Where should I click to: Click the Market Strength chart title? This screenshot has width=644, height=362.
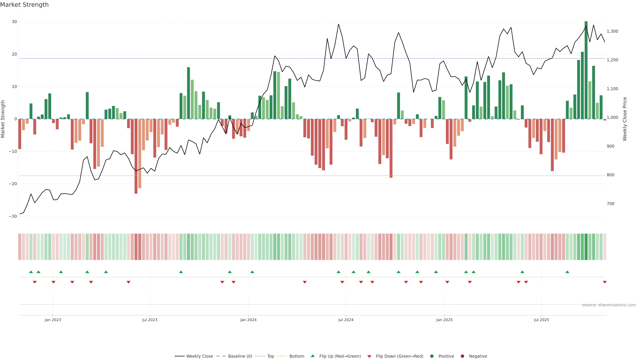tap(24, 5)
